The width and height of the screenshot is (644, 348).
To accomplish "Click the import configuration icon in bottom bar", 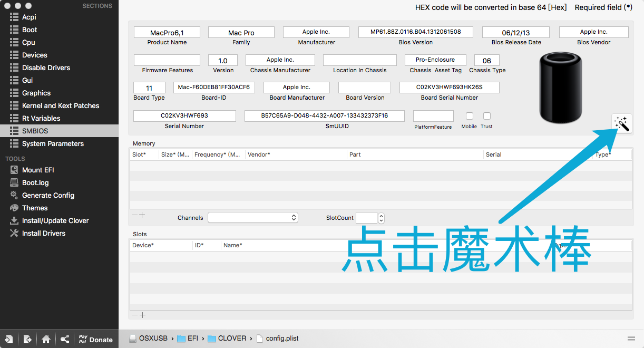I will click(x=9, y=340).
